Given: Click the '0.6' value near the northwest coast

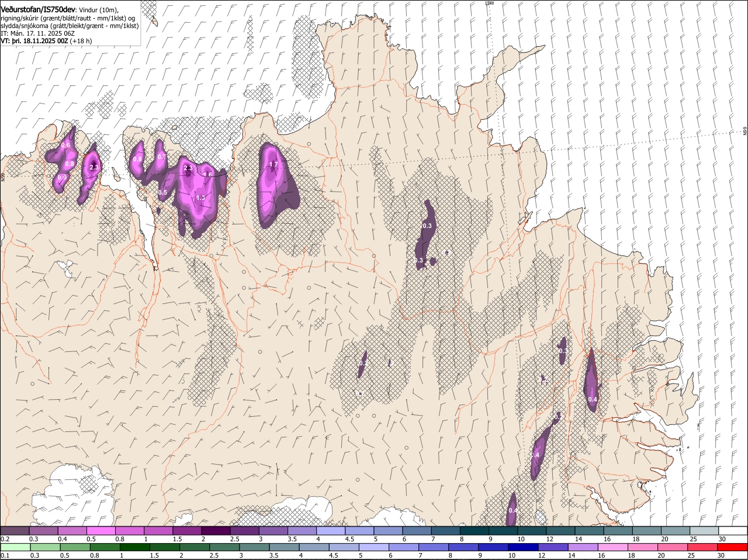Looking at the screenshot, I should (65, 145).
